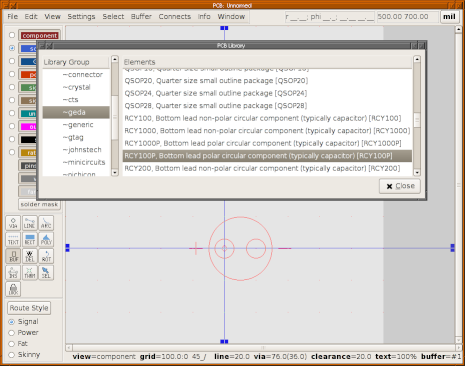Select the SEL selection tool
The height and width of the screenshot is (366, 465).
click(x=46, y=273)
